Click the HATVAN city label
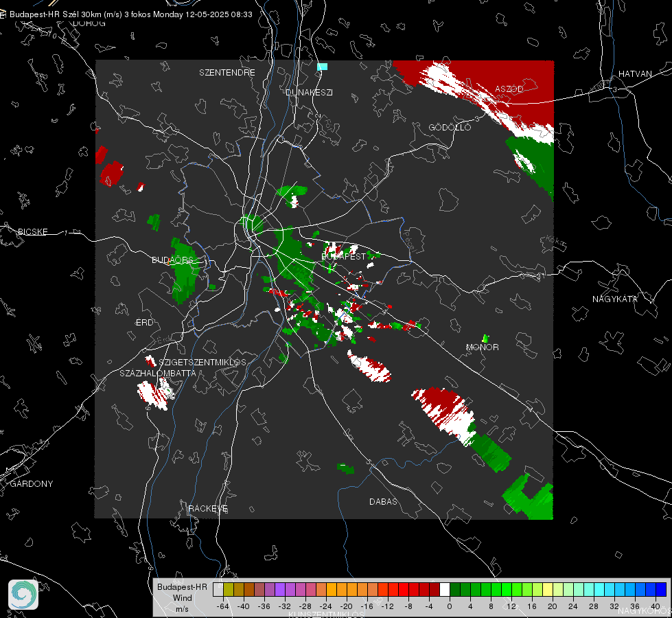The width and height of the screenshot is (672, 618). coord(635,73)
